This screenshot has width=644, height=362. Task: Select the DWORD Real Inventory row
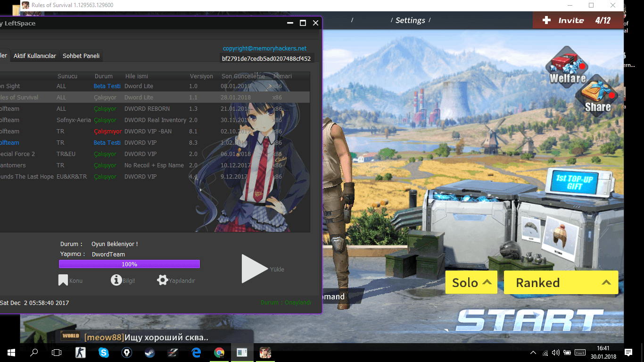(x=155, y=120)
